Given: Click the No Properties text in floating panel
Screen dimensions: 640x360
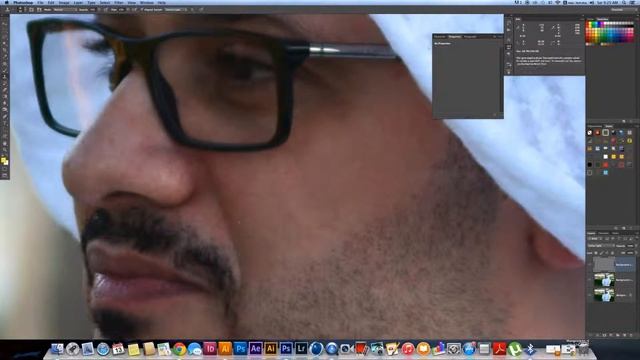Looking at the screenshot, I should click(x=442, y=43).
